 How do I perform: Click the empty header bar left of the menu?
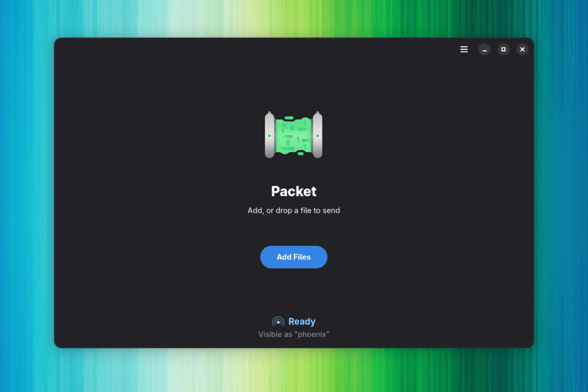tap(264, 49)
